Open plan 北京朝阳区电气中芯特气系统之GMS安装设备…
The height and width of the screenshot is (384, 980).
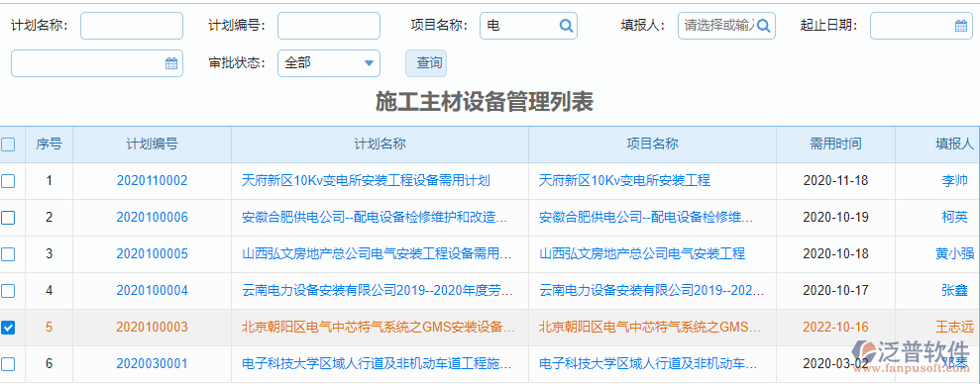379,328
